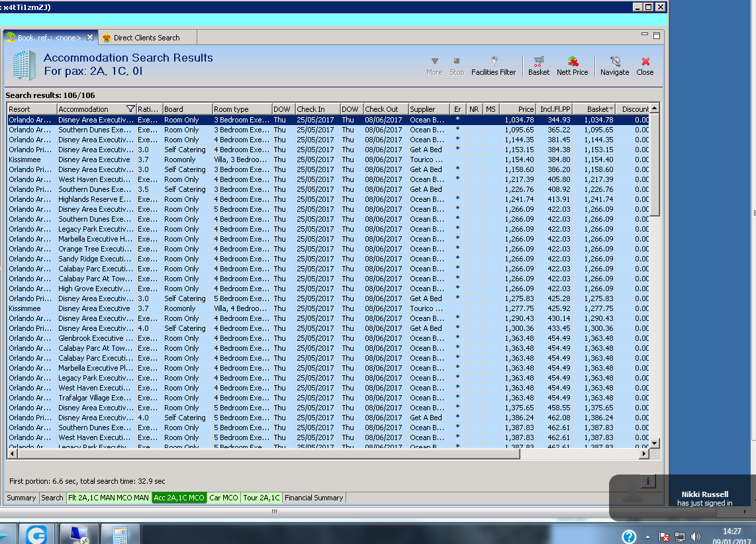Click the calculator icon in taskbar
This screenshot has width=756, height=544.
coord(120,534)
